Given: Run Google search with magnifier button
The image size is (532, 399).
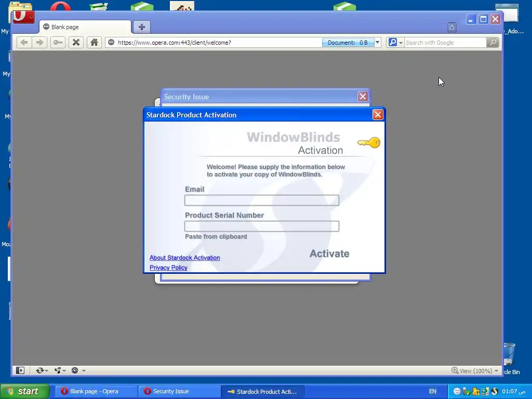Looking at the screenshot, I should coord(493,43).
